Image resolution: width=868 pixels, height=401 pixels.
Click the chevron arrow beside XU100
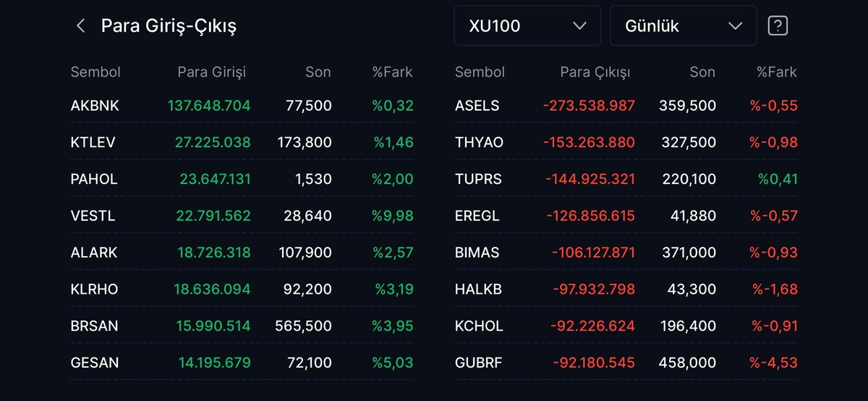[x=579, y=26]
